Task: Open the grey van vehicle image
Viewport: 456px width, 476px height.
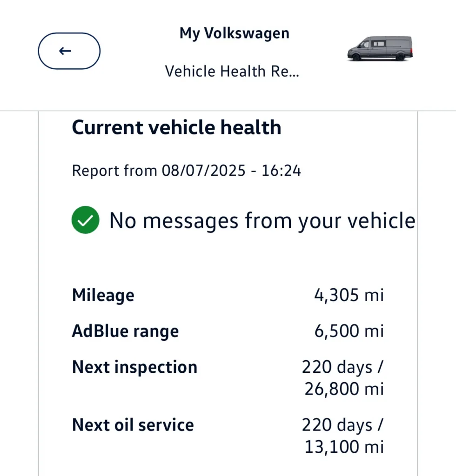Action: point(380,48)
